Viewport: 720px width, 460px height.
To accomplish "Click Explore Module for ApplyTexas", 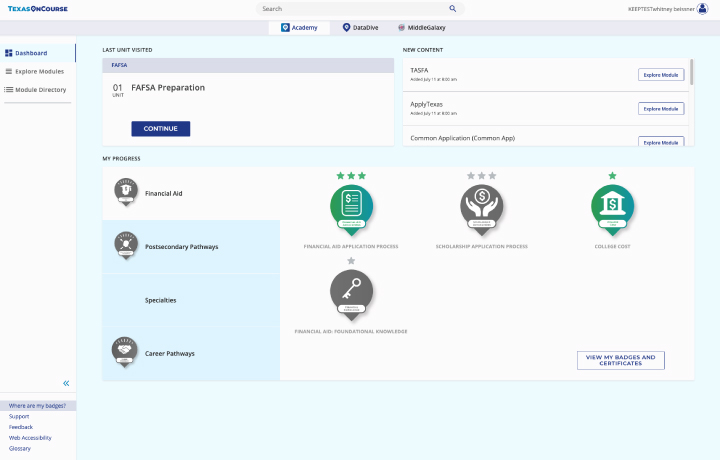I will coord(660,108).
